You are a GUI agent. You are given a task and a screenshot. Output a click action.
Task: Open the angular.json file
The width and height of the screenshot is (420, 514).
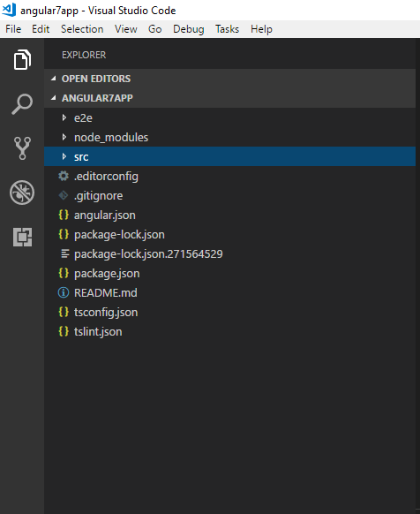tap(105, 215)
